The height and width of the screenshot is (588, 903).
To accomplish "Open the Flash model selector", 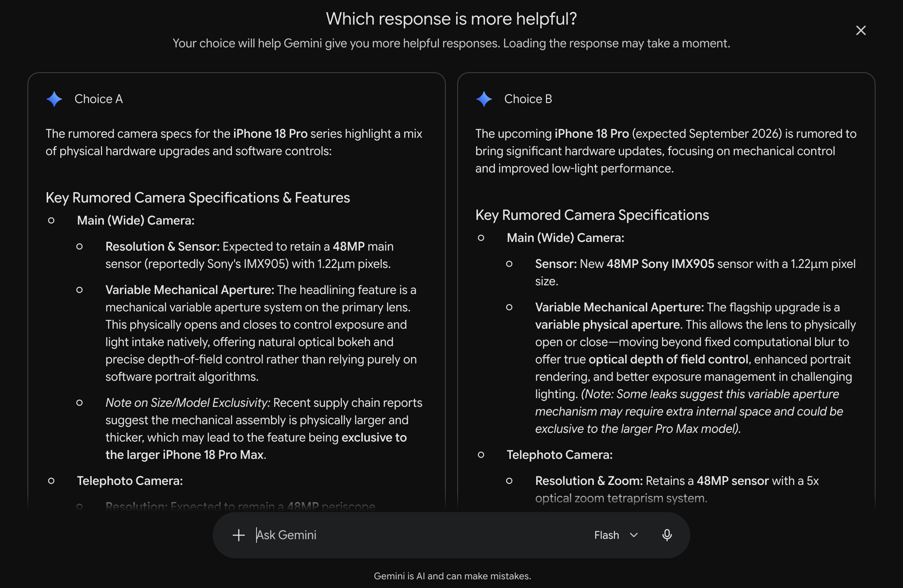I will 616,535.
